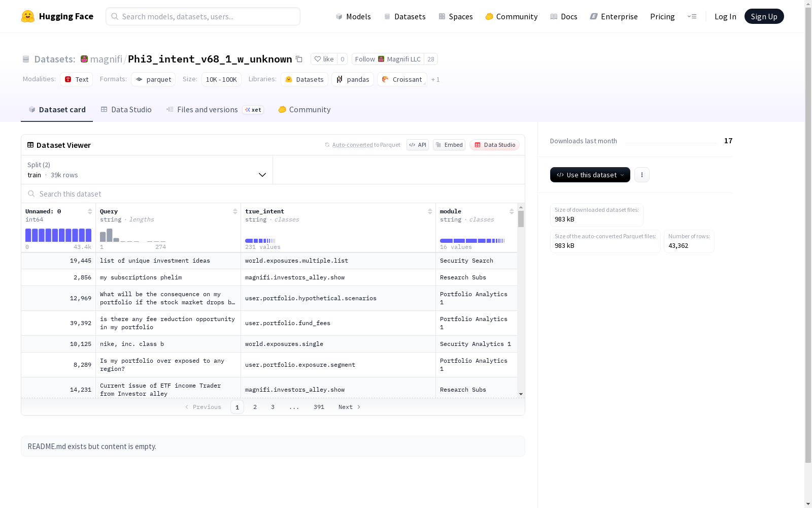Open Spaces in the top navigation
This screenshot has width=812, height=508.
point(456,16)
